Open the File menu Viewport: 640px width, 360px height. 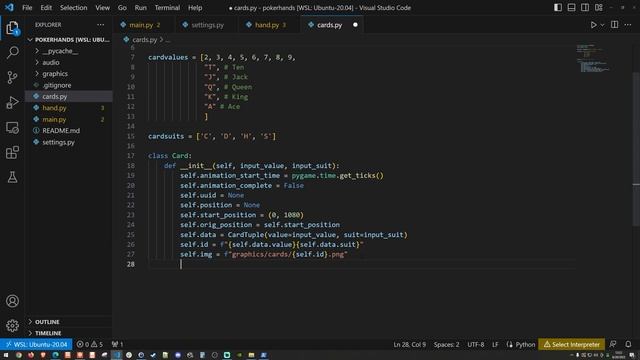point(27,8)
